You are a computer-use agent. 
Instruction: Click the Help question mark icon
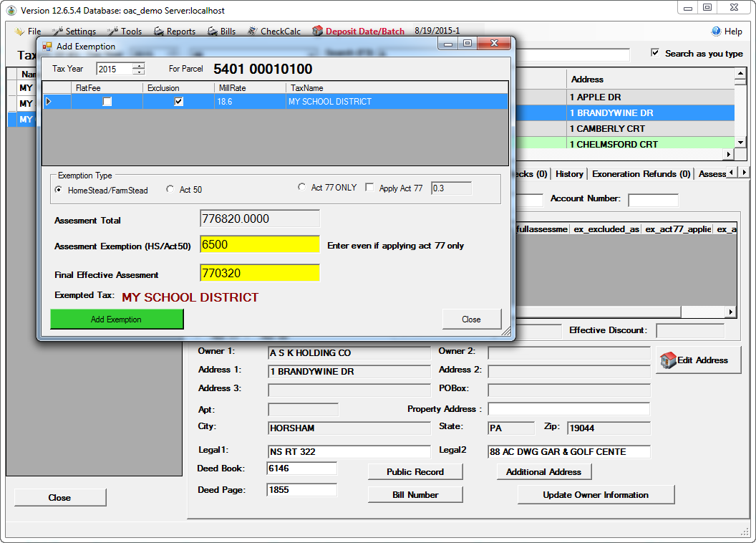716,32
